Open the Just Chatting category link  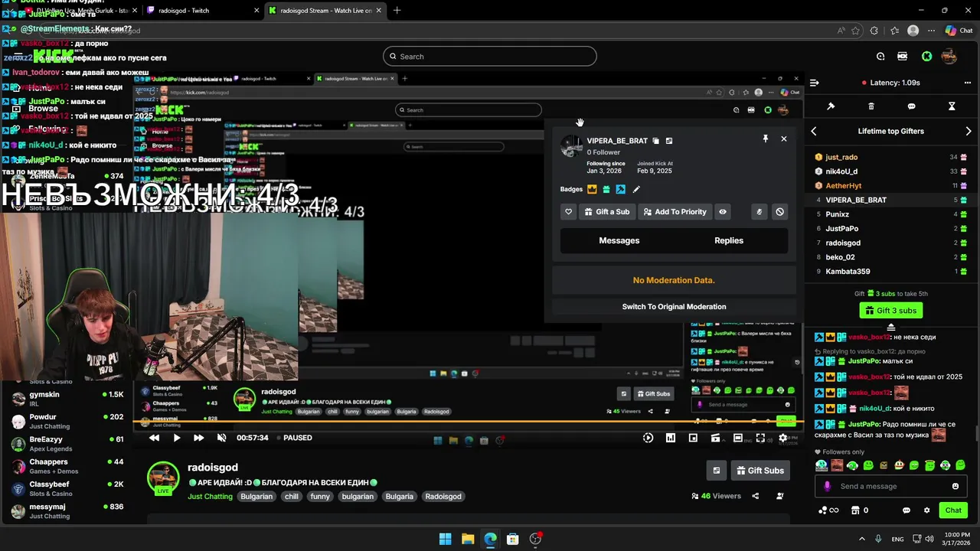tap(210, 497)
